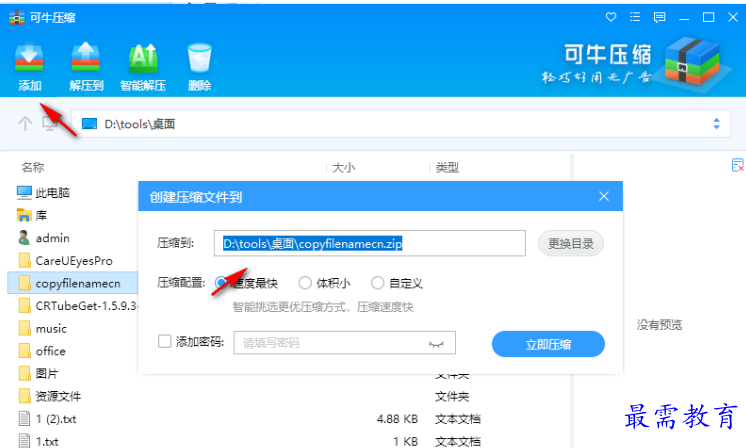Enable the 添加密码 checkbox
The height and width of the screenshot is (448, 746).
coord(165,343)
